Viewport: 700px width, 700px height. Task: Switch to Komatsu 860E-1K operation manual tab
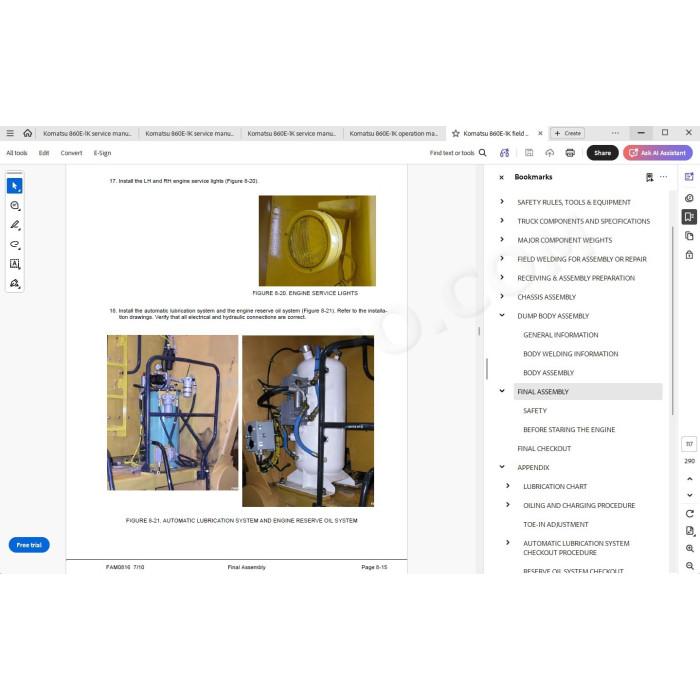394,133
